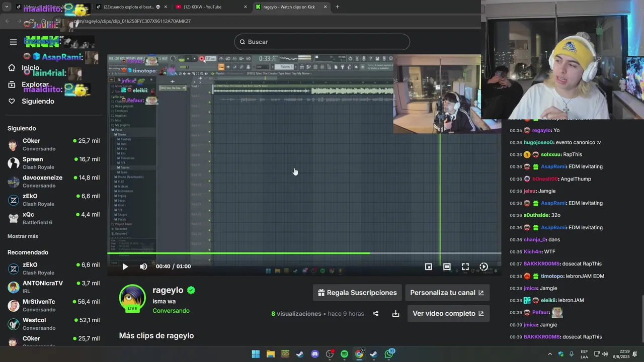This screenshot has height=362, width=644.
Task: Open MrStivenTc's recommended channel
Action: (x=53, y=305)
